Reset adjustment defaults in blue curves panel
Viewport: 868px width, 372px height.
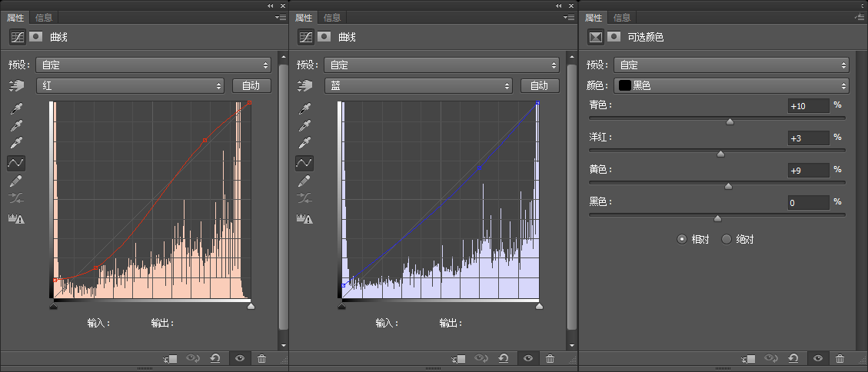pos(504,359)
